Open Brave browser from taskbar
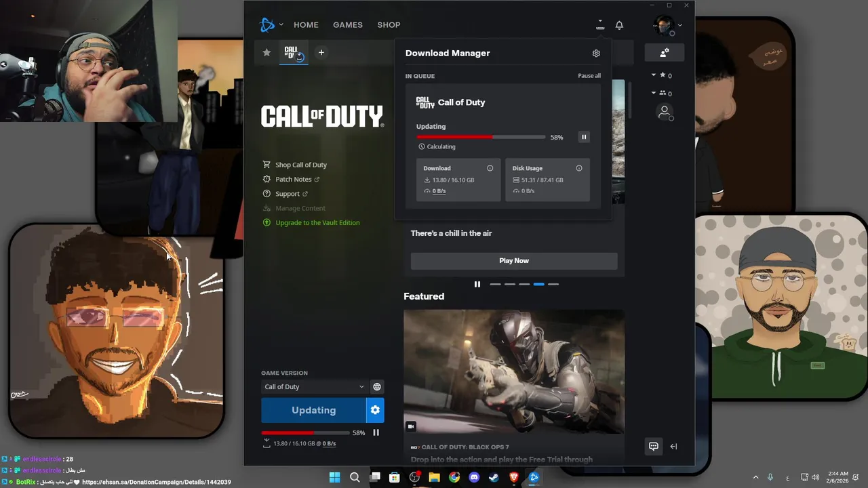The width and height of the screenshot is (868, 488). [x=514, y=477]
